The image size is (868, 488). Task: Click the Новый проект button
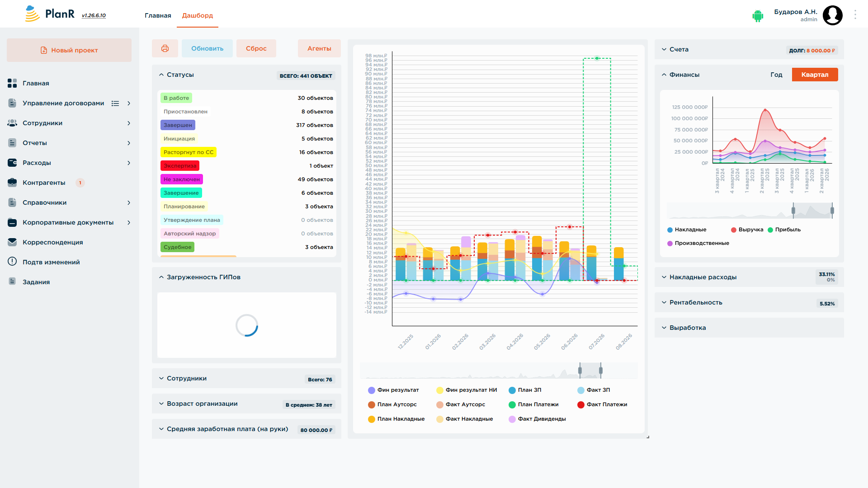coord(69,50)
